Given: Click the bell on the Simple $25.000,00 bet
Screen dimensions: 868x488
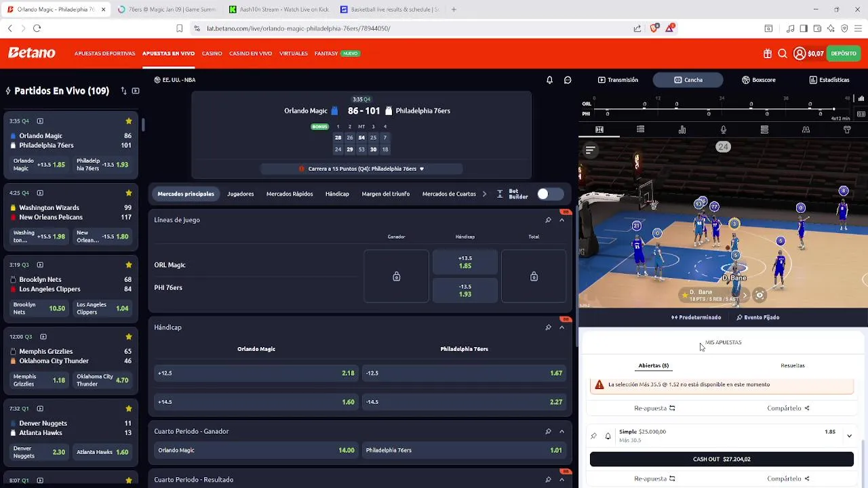Looking at the screenshot, I should pos(608,436).
